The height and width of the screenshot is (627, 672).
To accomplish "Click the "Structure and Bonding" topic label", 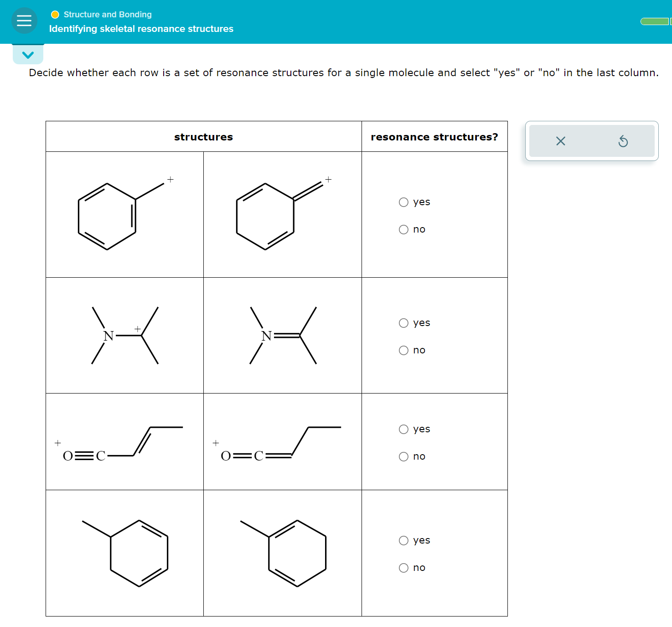I will pos(107,14).
